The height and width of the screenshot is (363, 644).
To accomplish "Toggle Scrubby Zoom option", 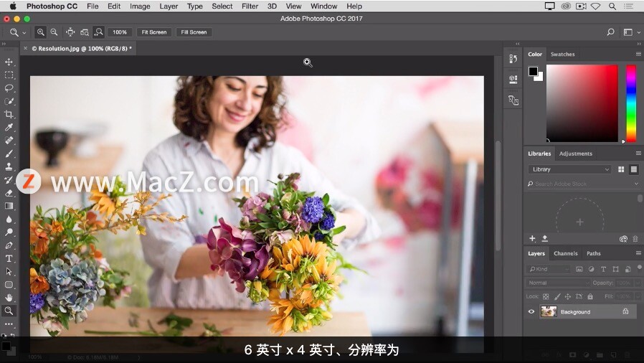I will pos(98,32).
